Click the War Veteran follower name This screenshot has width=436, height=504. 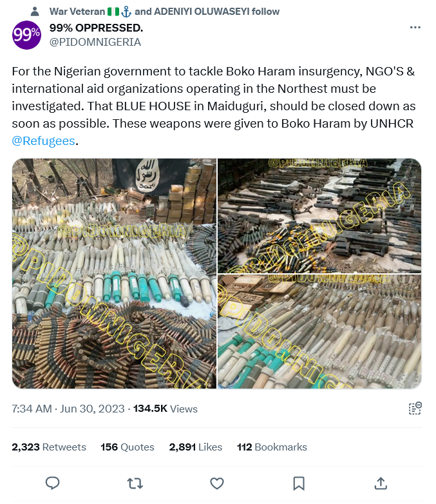click(x=77, y=12)
